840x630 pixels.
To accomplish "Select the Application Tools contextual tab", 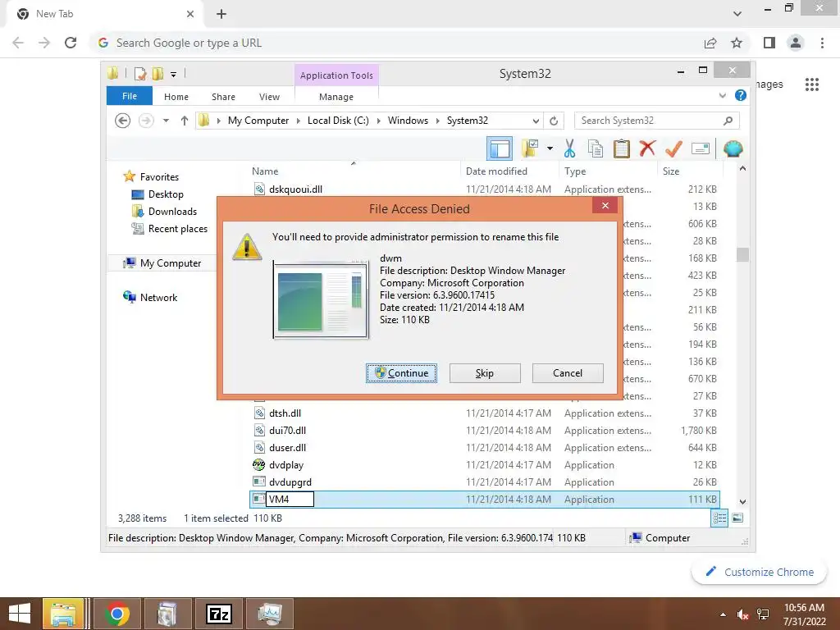I will (x=336, y=75).
